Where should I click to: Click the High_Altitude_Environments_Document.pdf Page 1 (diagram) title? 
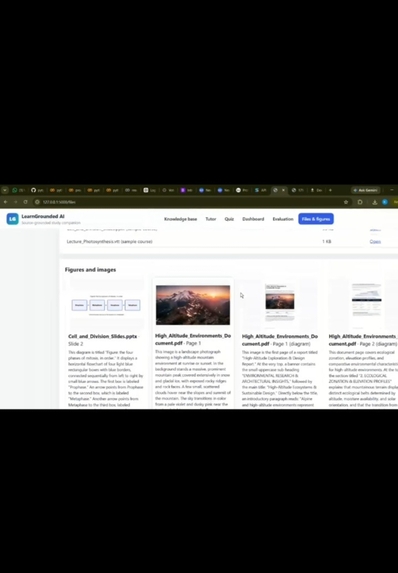click(280, 340)
